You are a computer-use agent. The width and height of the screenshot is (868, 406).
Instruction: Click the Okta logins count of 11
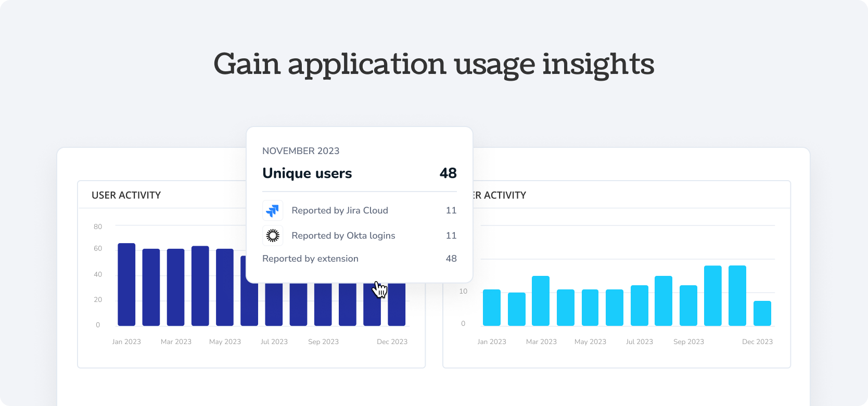(451, 236)
